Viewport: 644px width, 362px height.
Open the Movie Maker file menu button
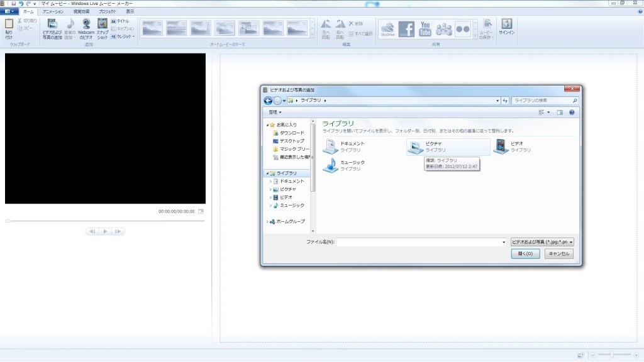(x=9, y=11)
